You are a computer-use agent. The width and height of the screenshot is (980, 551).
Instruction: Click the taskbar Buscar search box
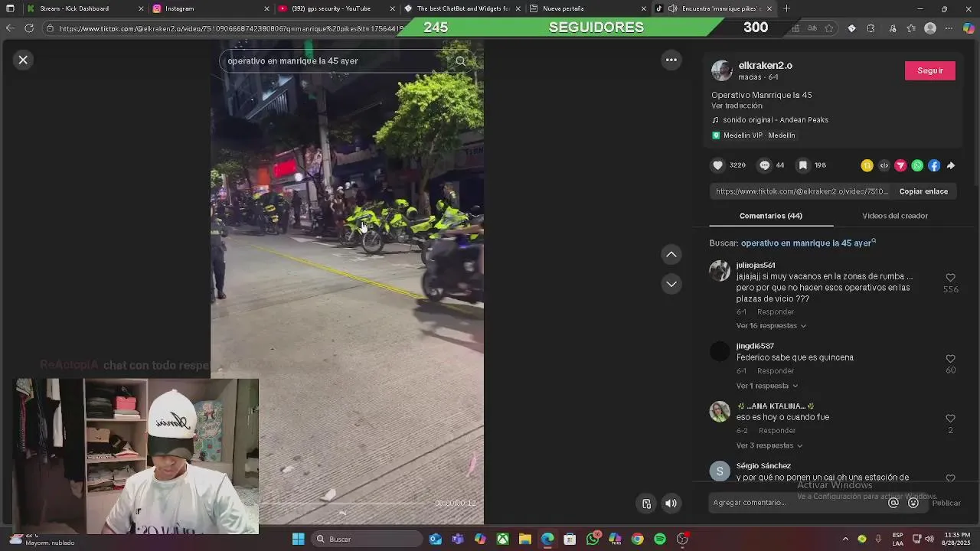[368, 540]
